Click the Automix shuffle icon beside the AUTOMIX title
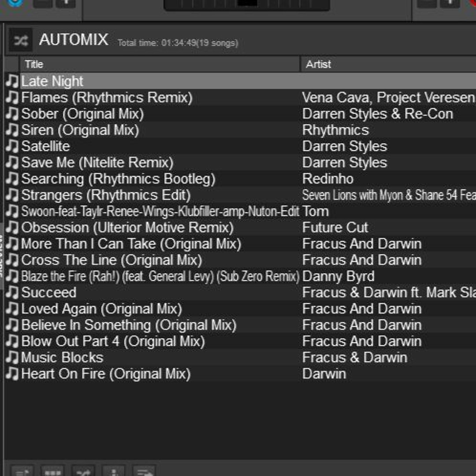This screenshot has height=476, width=476. (21, 40)
